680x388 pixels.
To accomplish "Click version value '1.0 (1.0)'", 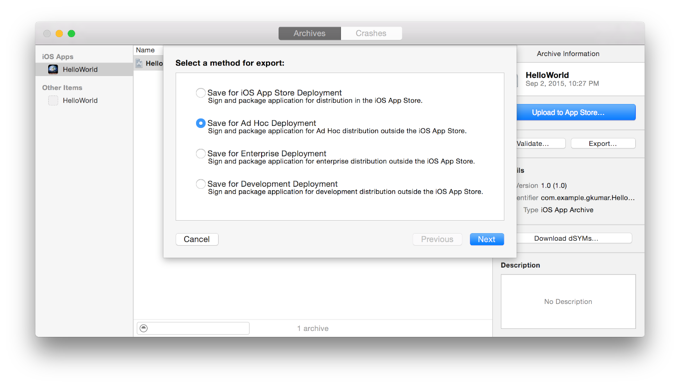I will (554, 186).
